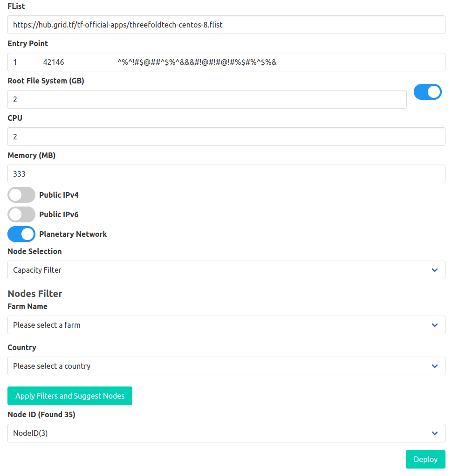Disable the Planetary Network toggle

pos(21,234)
